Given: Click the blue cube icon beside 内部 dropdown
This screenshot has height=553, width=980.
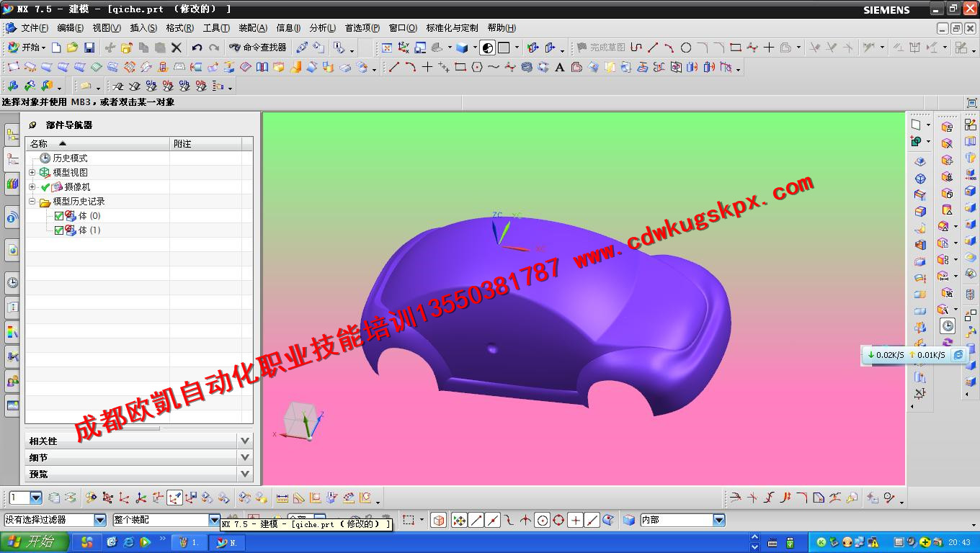Looking at the screenshot, I should (x=628, y=520).
